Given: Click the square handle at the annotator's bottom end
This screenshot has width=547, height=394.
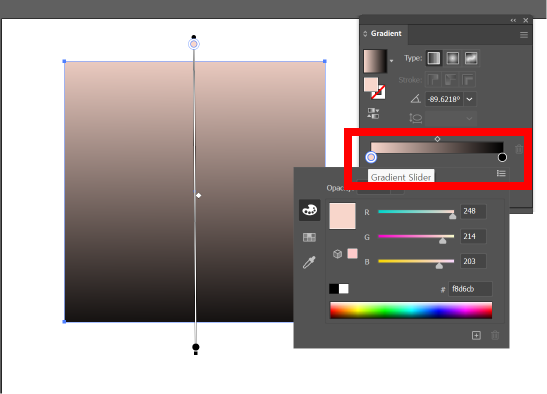Looking at the screenshot, I should pos(196,353).
